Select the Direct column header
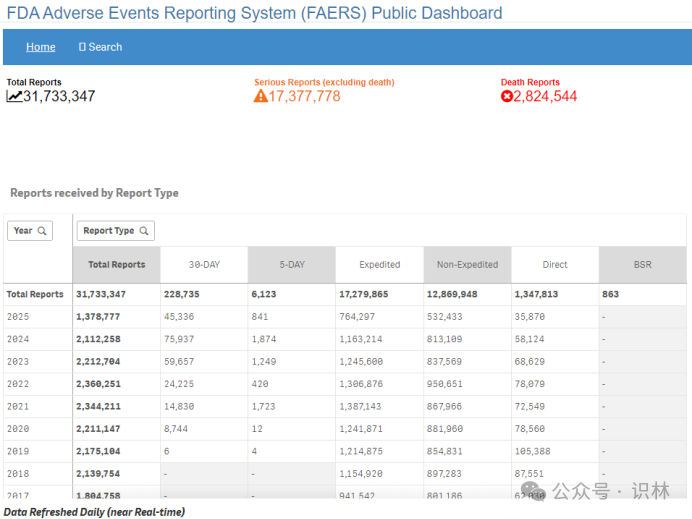The image size is (692, 519). [555, 264]
